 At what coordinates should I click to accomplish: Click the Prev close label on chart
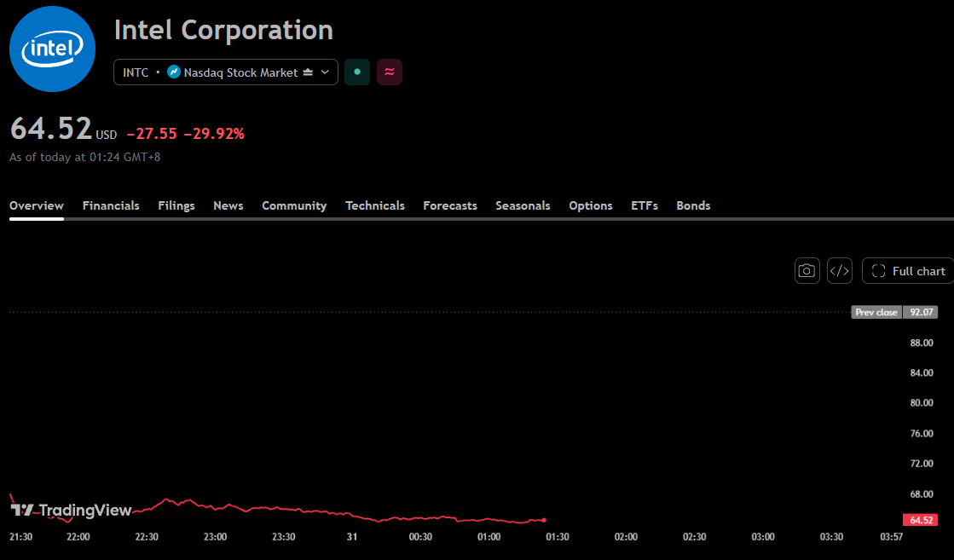(876, 312)
